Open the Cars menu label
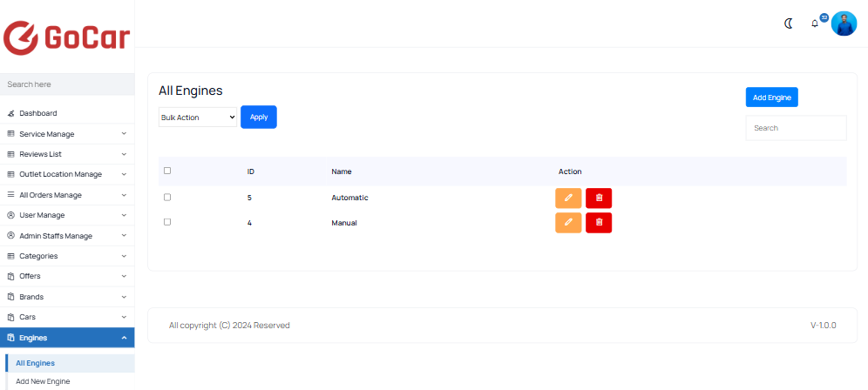The image size is (868, 390). [28, 317]
